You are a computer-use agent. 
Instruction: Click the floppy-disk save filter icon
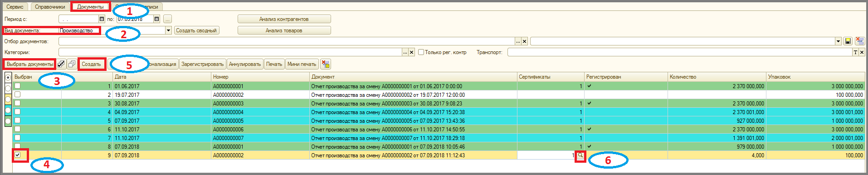[x=848, y=41]
